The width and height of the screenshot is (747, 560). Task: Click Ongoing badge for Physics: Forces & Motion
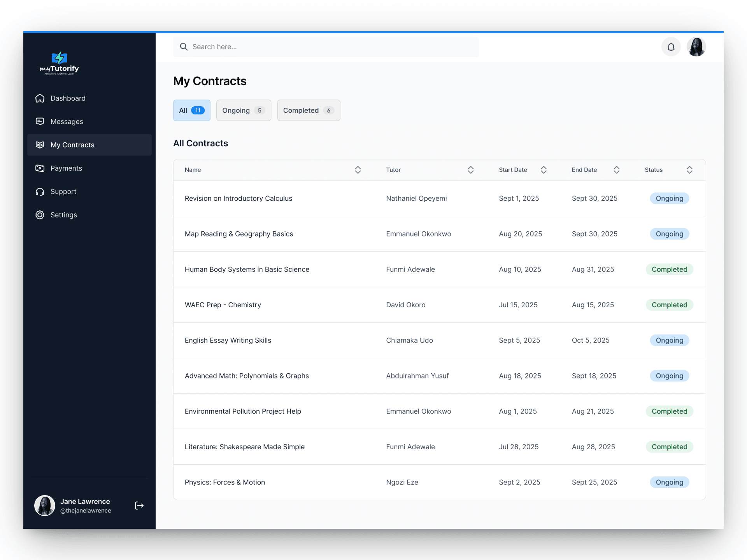[x=669, y=482]
